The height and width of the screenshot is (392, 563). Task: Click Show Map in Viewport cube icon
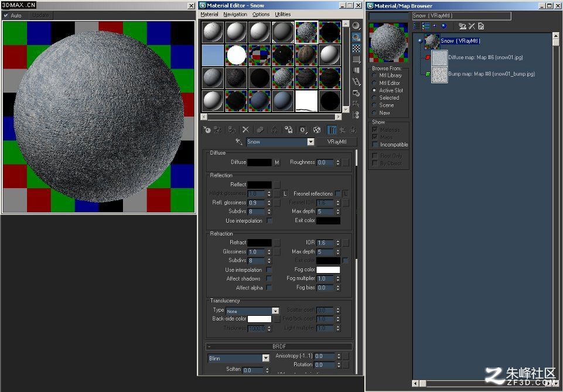[x=317, y=130]
